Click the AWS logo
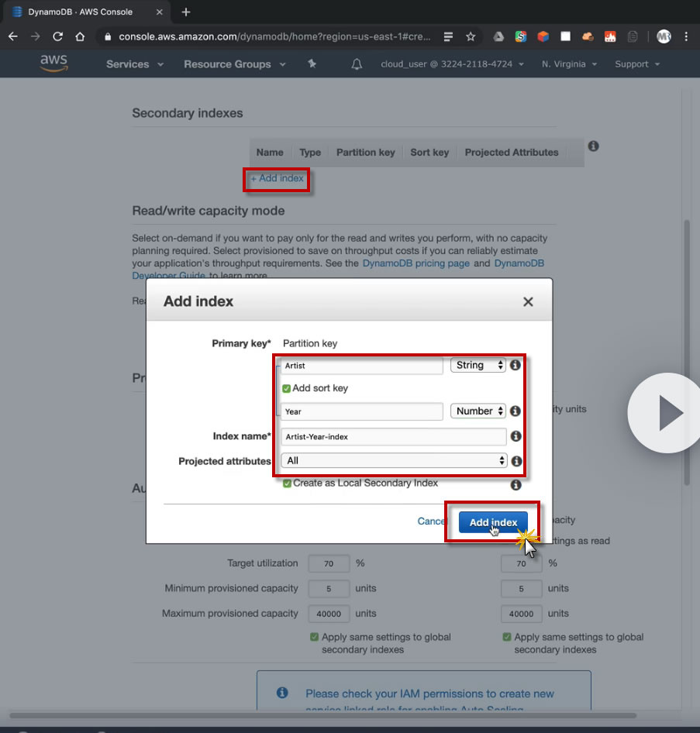700x733 pixels. (53, 64)
